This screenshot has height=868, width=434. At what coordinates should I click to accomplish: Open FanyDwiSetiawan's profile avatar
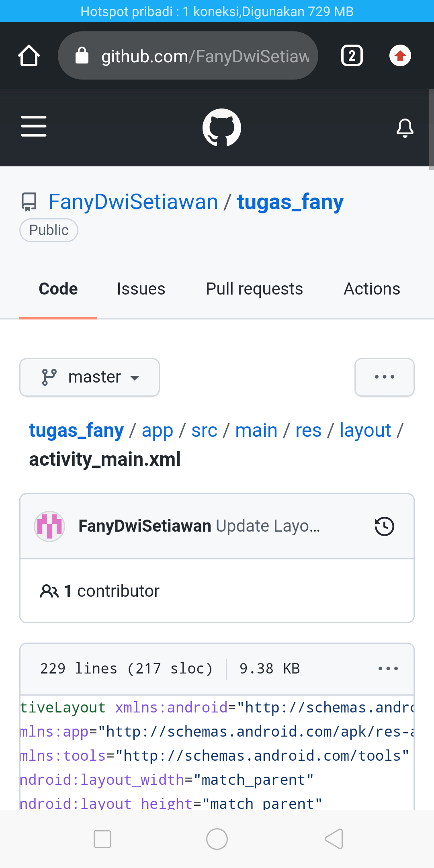click(49, 526)
